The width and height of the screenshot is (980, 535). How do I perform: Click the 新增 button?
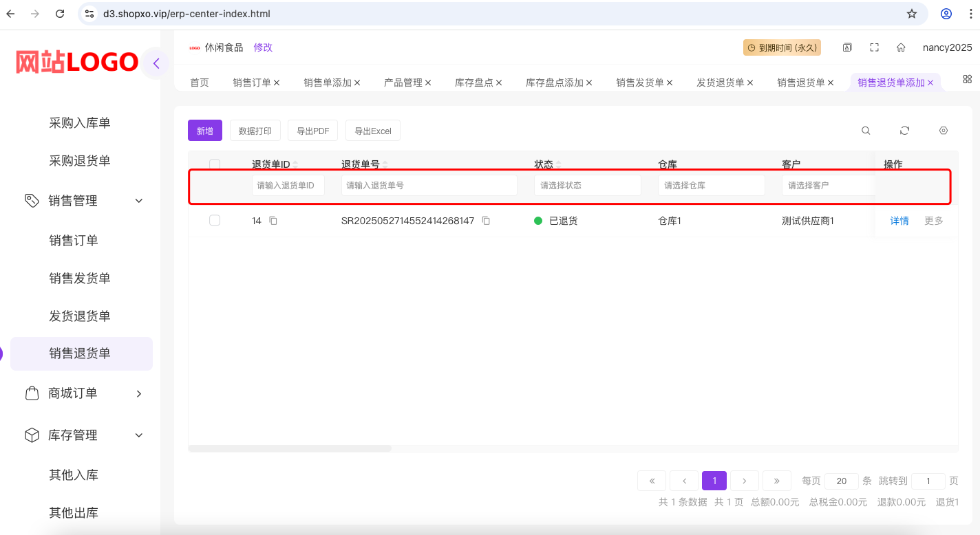tap(205, 131)
